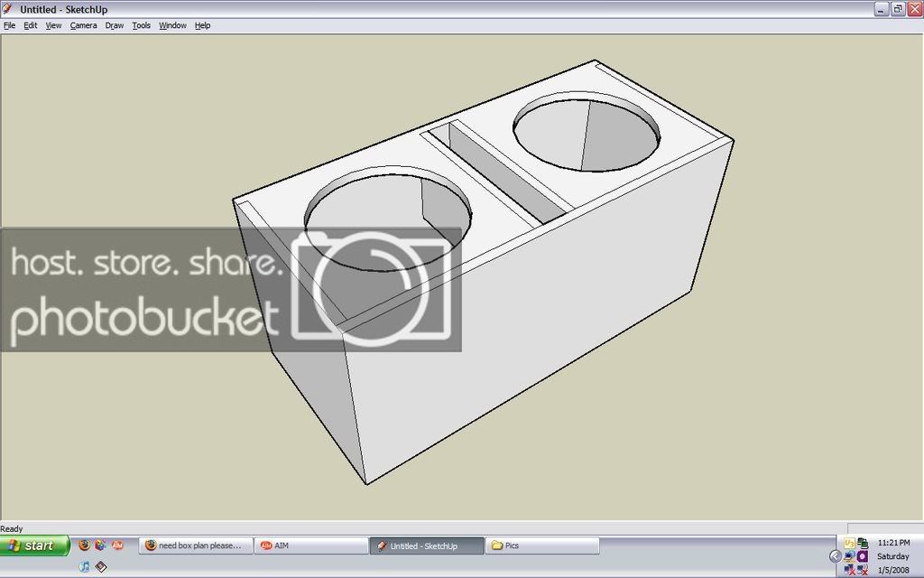Select Untitled - SketchUp taskbar button
Image resolution: width=924 pixels, height=578 pixels.
click(x=427, y=545)
